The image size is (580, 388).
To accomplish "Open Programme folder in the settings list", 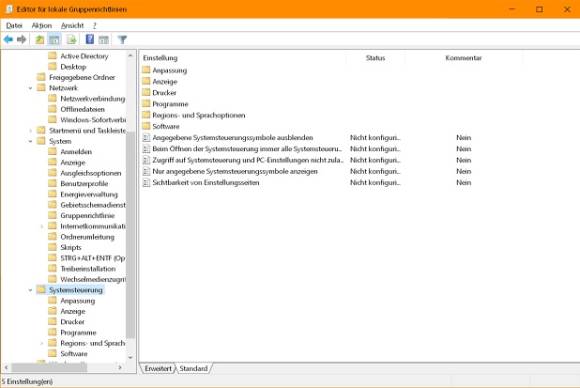I will (x=170, y=104).
